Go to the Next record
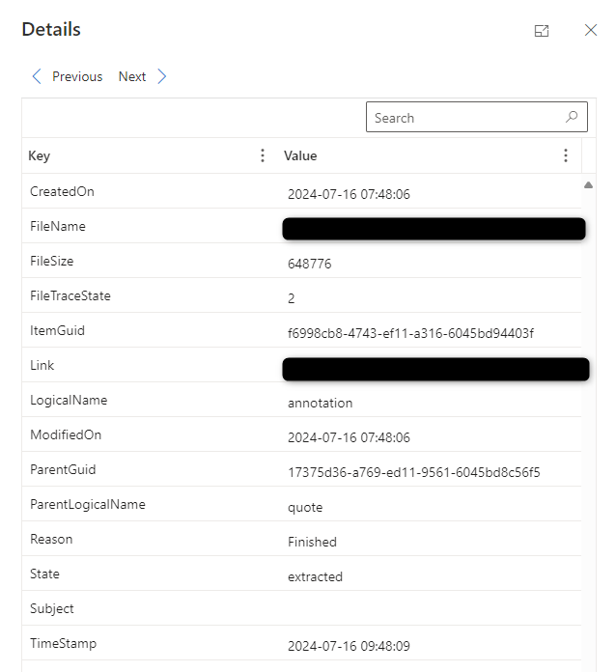616x672 pixels. click(132, 76)
